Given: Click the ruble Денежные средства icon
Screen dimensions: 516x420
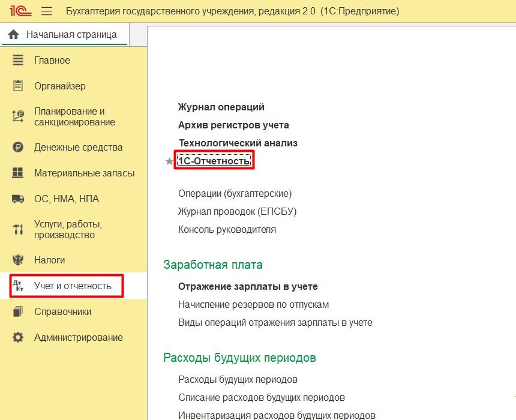Looking at the screenshot, I should (x=18, y=147).
